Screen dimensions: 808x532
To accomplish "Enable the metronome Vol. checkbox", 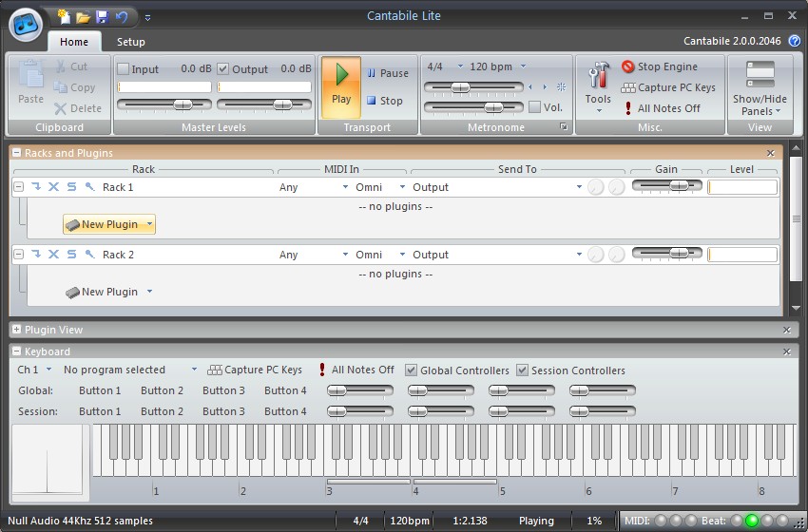I will [535, 107].
